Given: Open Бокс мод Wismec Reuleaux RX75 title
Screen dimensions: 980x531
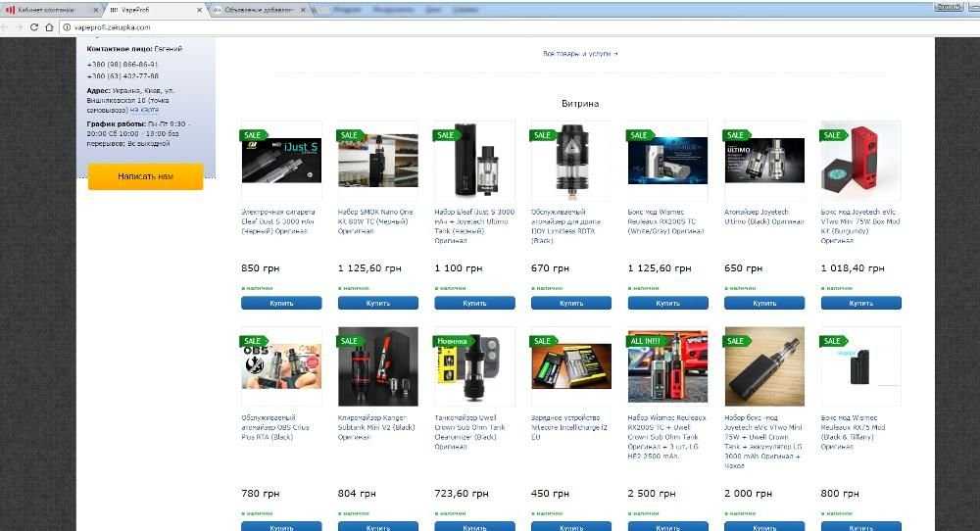Looking at the screenshot, I should click(853, 432).
